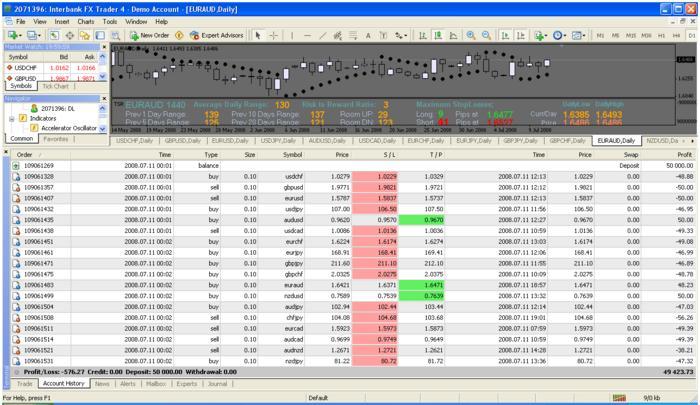Viewport: 700px width, 405px height.
Task: Open the GBPJPY,Daily chart tab
Action: [521, 141]
